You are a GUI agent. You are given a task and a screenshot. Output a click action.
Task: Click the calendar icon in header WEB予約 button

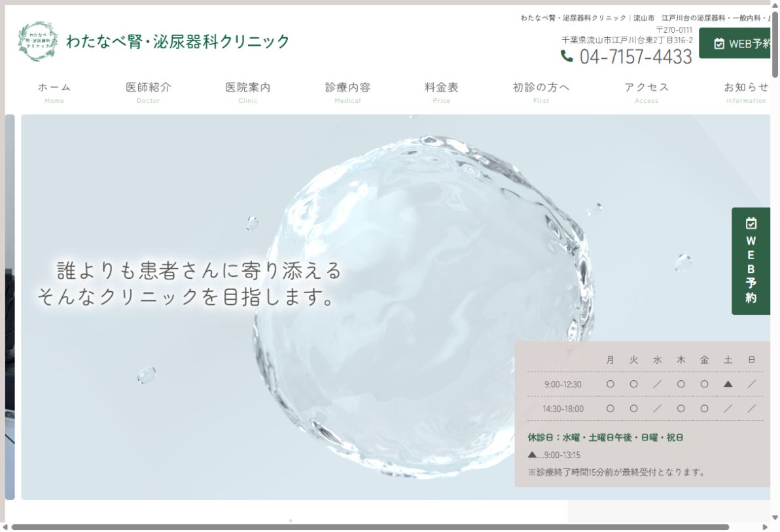(718, 44)
